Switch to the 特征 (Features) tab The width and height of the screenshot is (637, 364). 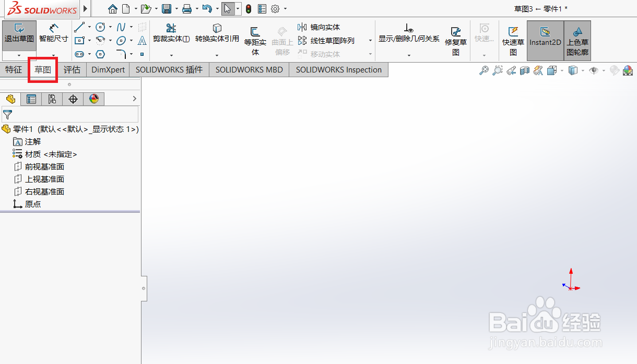[x=14, y=69]
